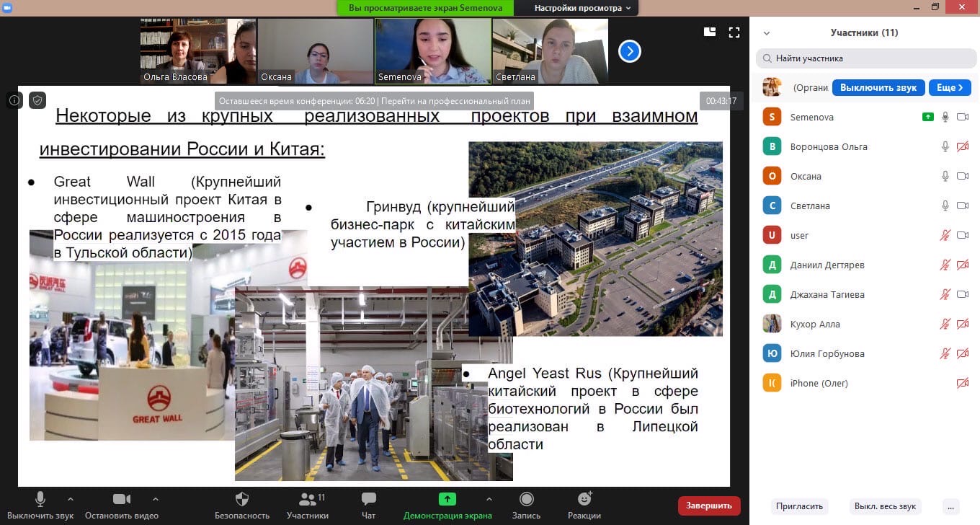Select the Воронцова Ольга participant row
This screenshot has height=525, width=980.
tap(865, 146)
